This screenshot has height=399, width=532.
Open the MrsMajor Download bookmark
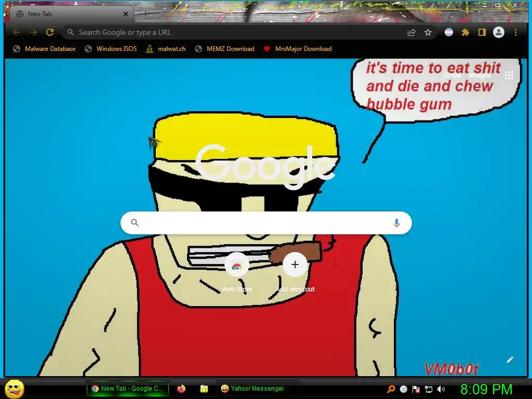[298, 49]
